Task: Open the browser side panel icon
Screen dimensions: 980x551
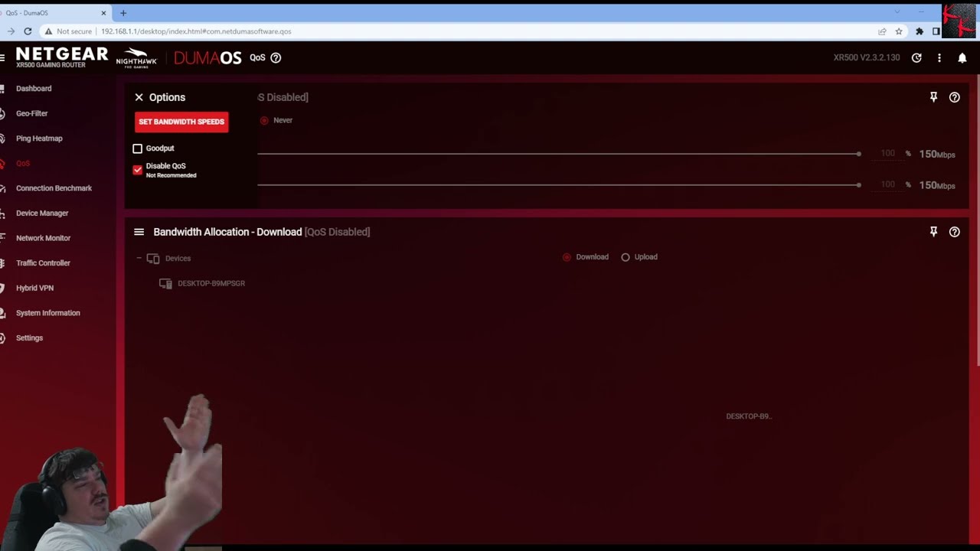Action: (936, 31)
